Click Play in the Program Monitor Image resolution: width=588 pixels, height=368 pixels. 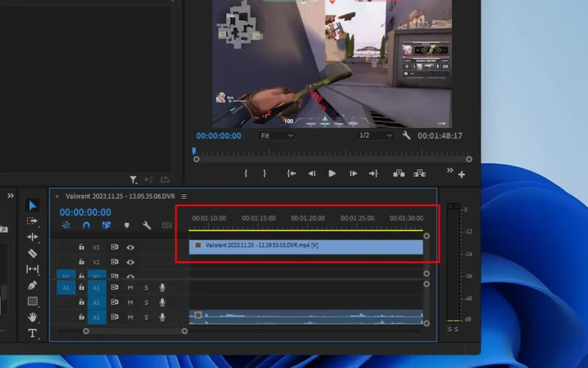click(332, 174)
